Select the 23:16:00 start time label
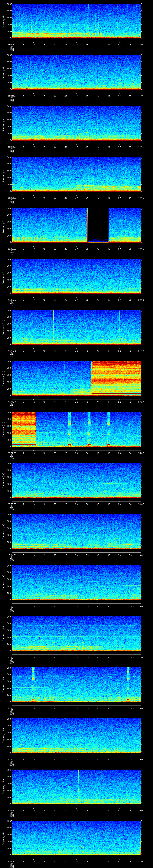This screenshot has height=868, width=153. 12,147
